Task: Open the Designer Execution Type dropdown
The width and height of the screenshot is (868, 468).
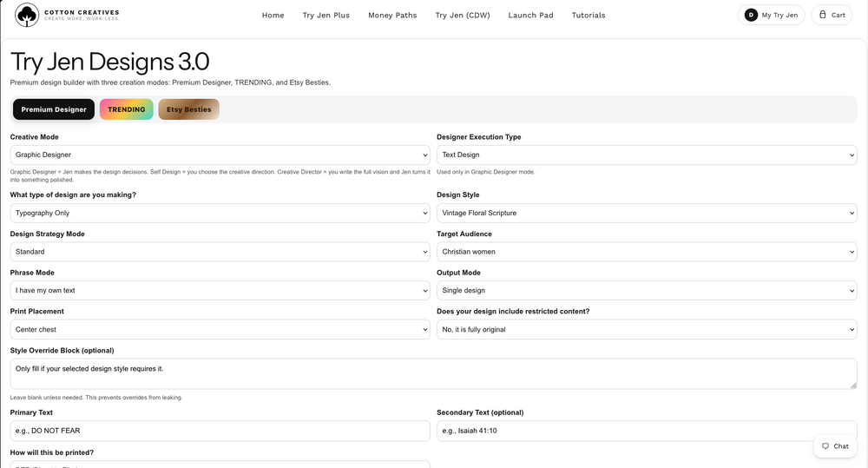Action: 647,155
